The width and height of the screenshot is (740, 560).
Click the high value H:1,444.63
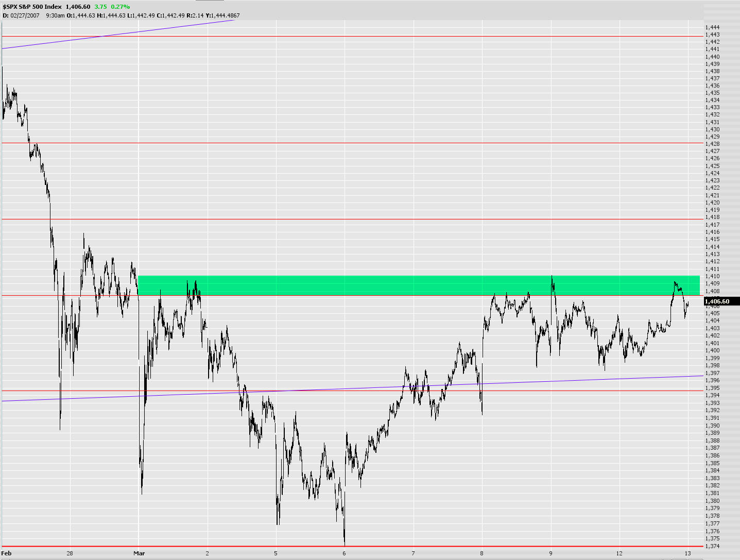tap(111, 15)
